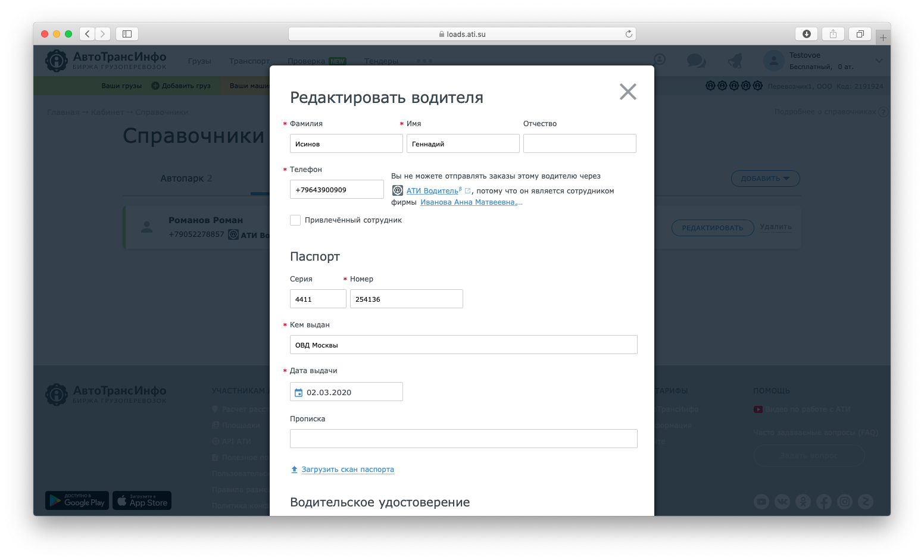The image size is (924, 560).
Task: Click the Фамилия input field
Action: [346, 143]
